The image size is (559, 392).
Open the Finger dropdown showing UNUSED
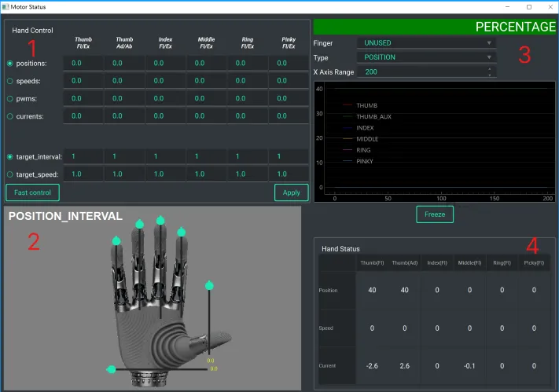click(x=426, y=43)
